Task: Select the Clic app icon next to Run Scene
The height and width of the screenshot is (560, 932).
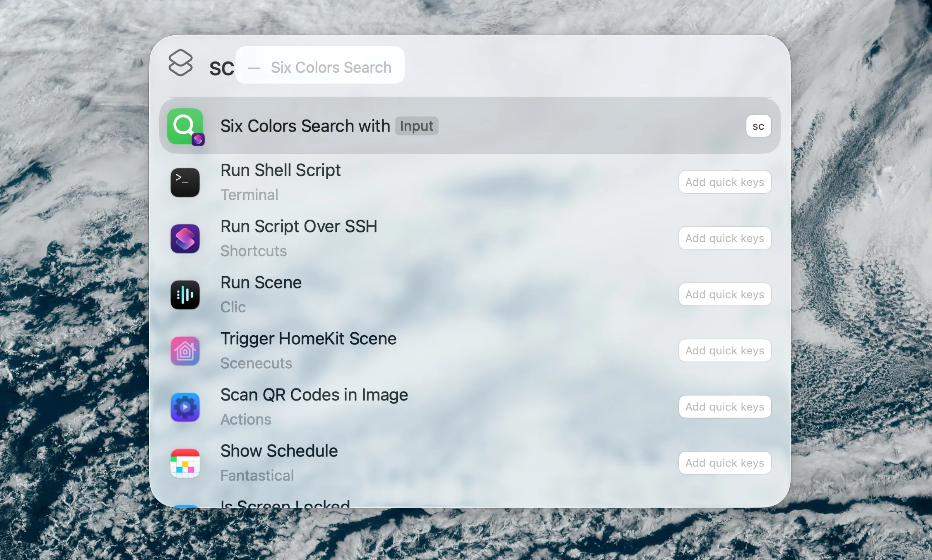Action: point(185,295)
